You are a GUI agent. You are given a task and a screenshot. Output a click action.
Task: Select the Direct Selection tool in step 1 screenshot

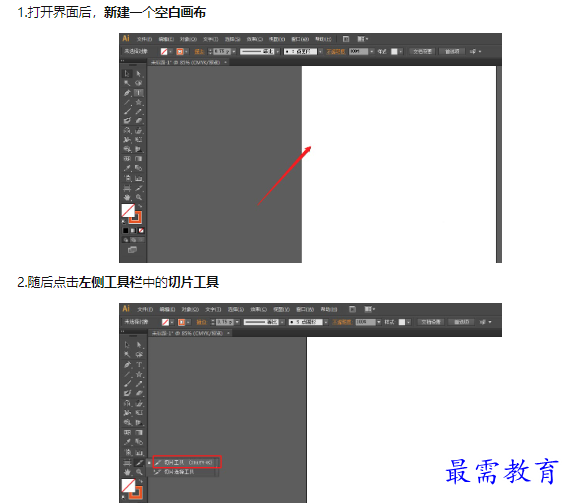pos(139,74)
